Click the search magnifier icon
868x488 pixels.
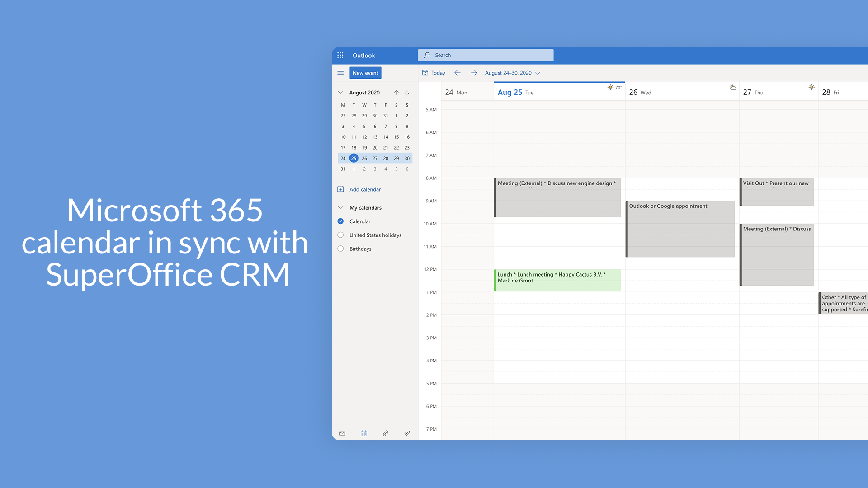[427, 55]
